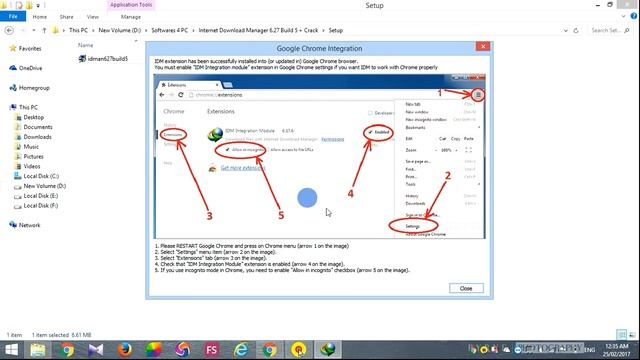Switch to details view via status bar icon
The height and width of the screenshot is (360, 640).
pos(621,335)
